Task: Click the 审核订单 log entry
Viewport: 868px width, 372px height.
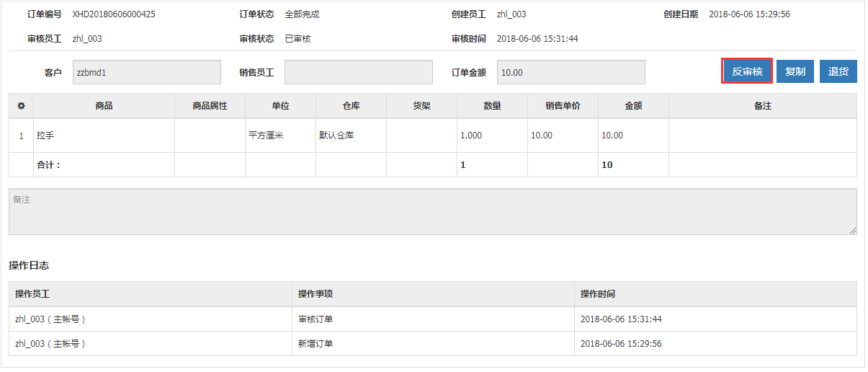Action: (316, 319)
